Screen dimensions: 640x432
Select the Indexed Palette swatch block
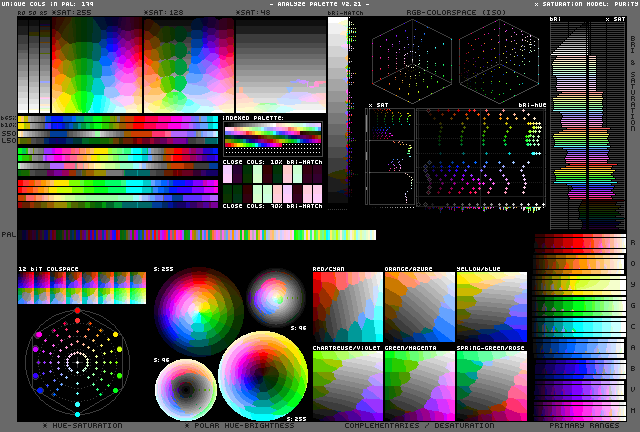click(x=272, y=140)
